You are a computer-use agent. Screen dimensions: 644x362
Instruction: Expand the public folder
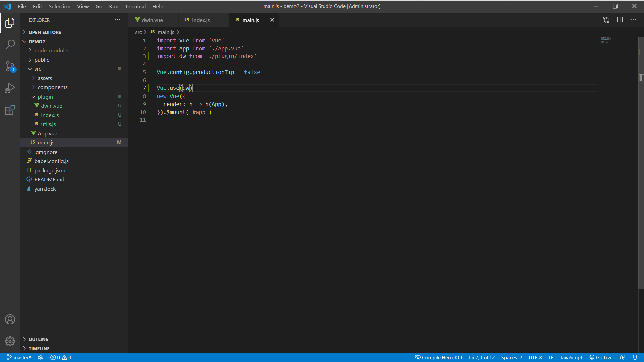click(x=74, y=60)
